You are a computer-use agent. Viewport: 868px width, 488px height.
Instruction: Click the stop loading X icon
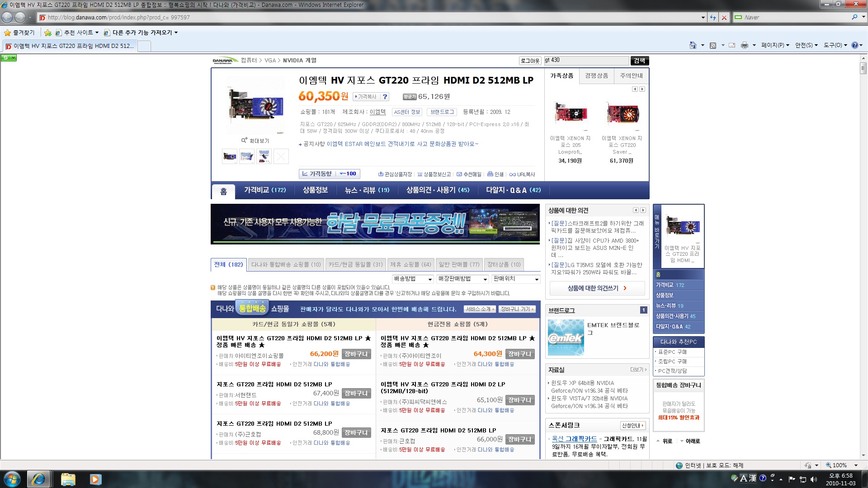(724, 17)
